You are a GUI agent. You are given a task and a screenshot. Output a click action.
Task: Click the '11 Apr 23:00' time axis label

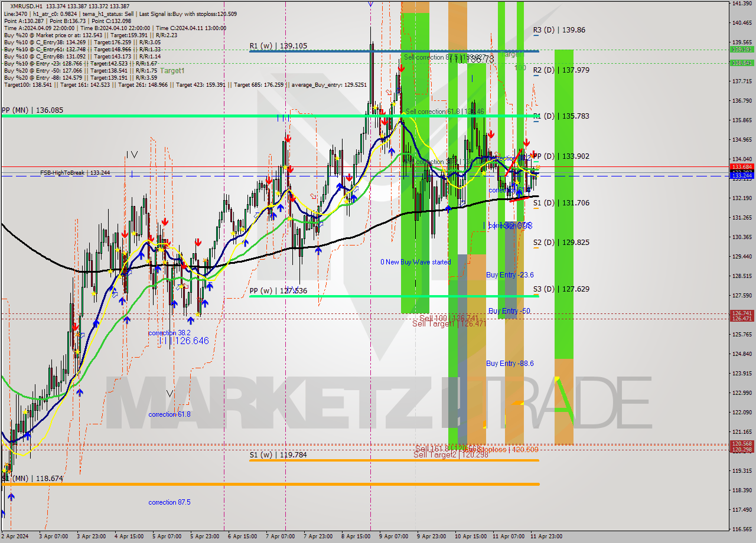pos(546,537)
